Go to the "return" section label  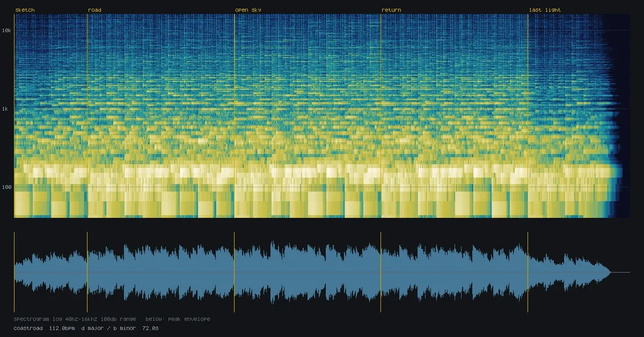point(391,10)
